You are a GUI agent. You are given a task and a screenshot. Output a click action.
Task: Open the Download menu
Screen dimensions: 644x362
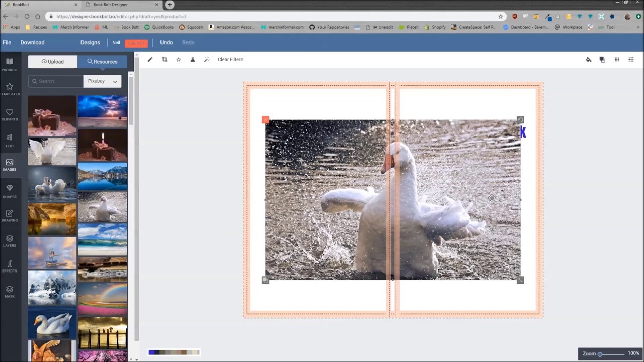(32, 43)
